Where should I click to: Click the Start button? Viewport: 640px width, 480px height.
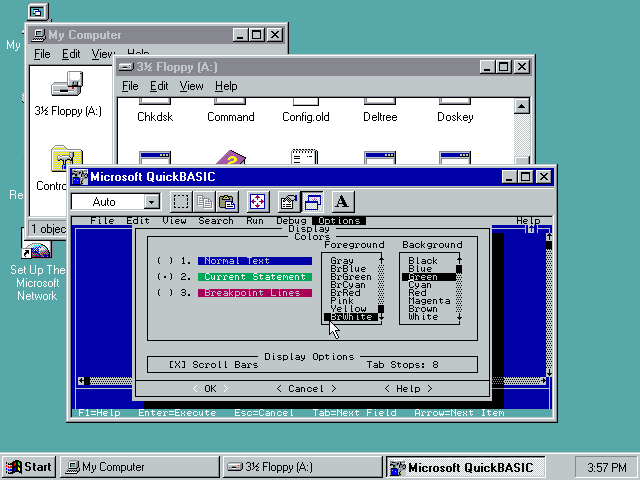(29, 467)
